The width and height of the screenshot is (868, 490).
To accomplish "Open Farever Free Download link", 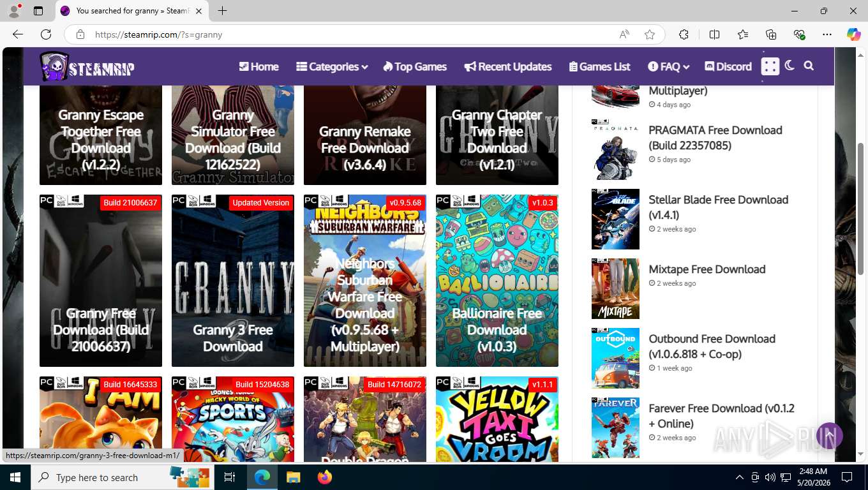I will pos(722,416).
